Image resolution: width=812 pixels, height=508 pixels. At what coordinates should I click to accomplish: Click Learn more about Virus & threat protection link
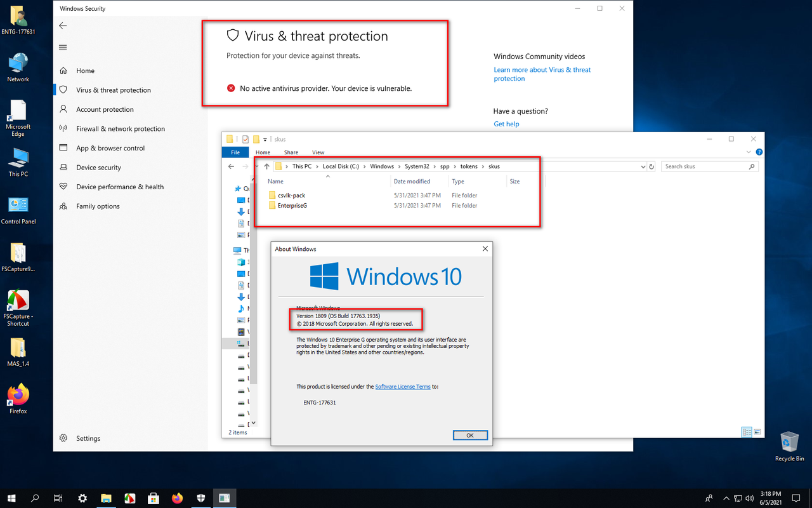click(x=542, y=74)
